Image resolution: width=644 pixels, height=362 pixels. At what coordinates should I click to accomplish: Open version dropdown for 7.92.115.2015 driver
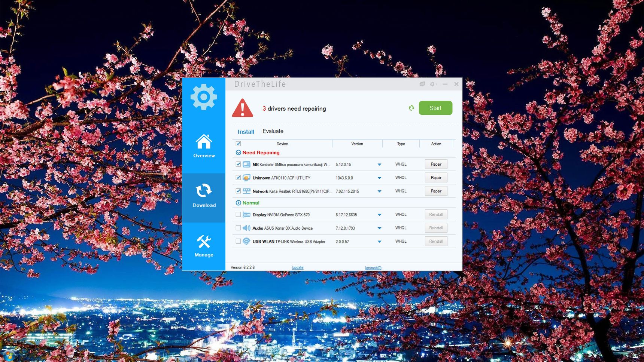tap(379, 191)
